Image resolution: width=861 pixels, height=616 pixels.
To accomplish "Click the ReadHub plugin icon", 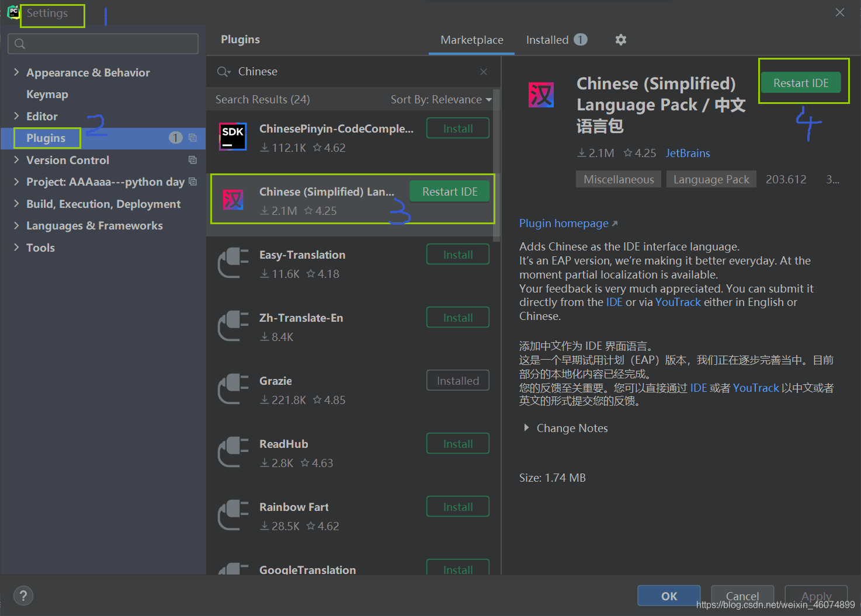I will (232, 452).
